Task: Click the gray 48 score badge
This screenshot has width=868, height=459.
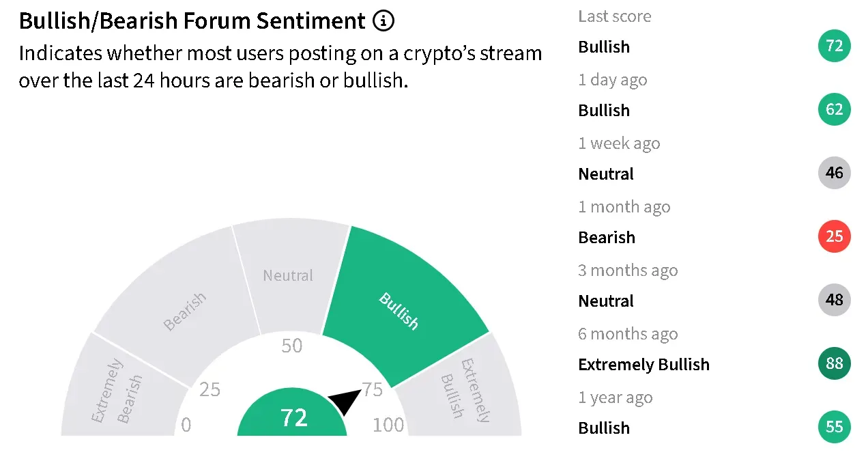Action: click(835, 301)
